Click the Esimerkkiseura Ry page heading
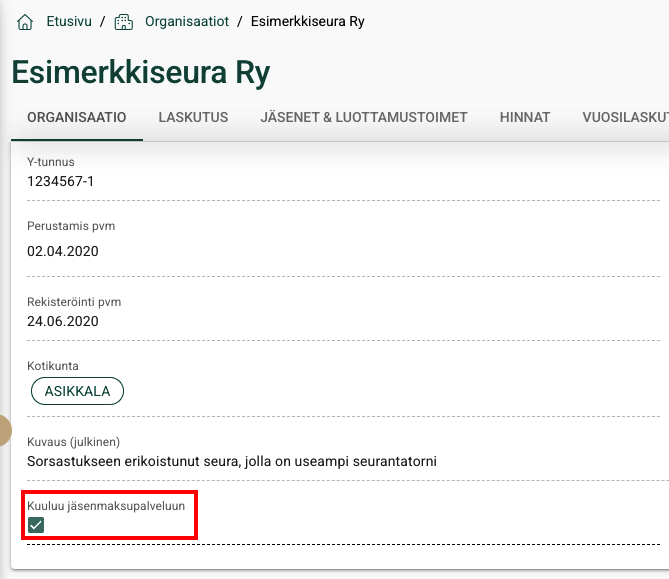669x579 pixels. coord(141,73)
